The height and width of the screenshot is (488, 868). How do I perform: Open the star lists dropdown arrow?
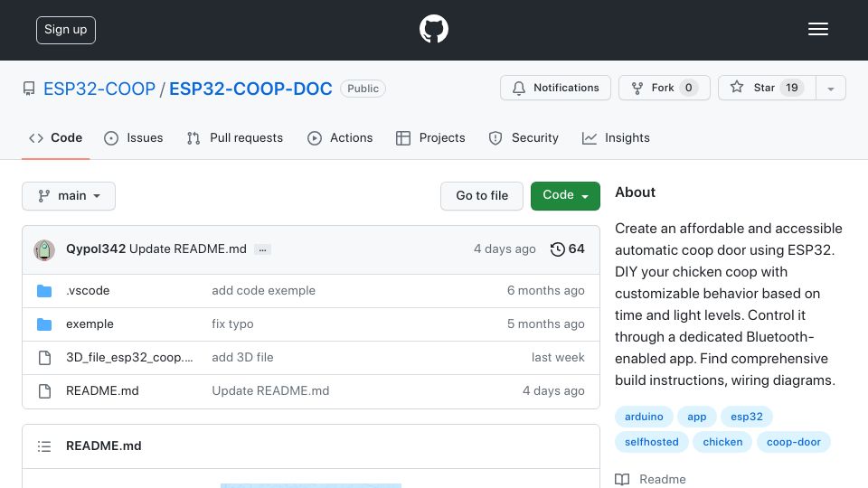coord(830,89)
